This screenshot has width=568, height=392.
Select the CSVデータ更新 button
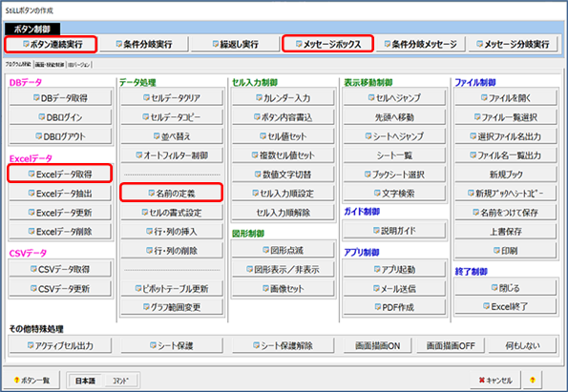(x=60, y=288)
